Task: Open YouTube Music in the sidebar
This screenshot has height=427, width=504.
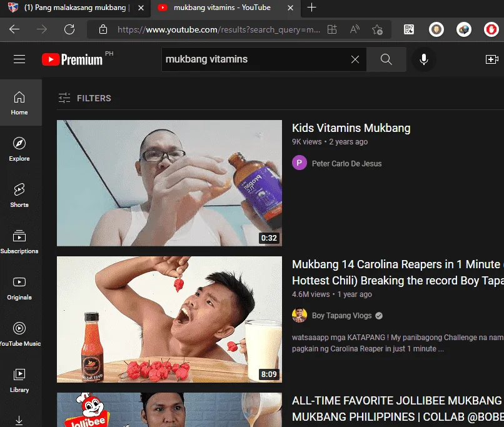Action: tap(19, 334)
